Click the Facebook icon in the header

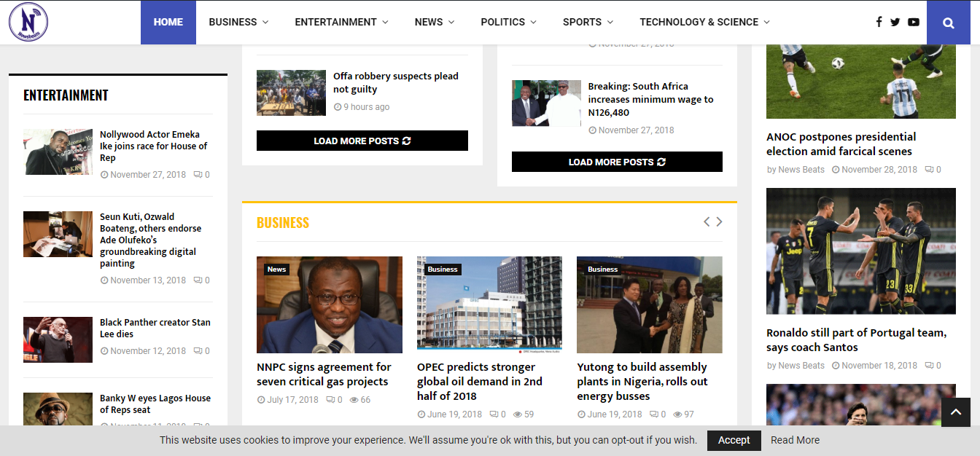(x=879, y=22)
